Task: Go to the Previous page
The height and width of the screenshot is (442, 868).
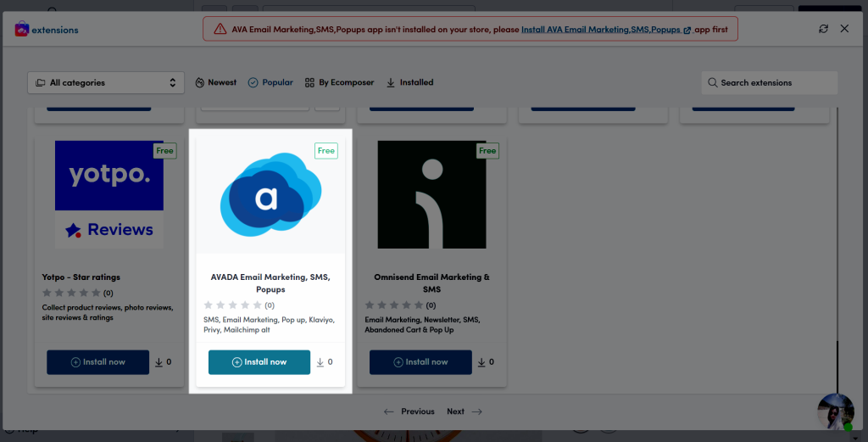Action: [409, 411]
